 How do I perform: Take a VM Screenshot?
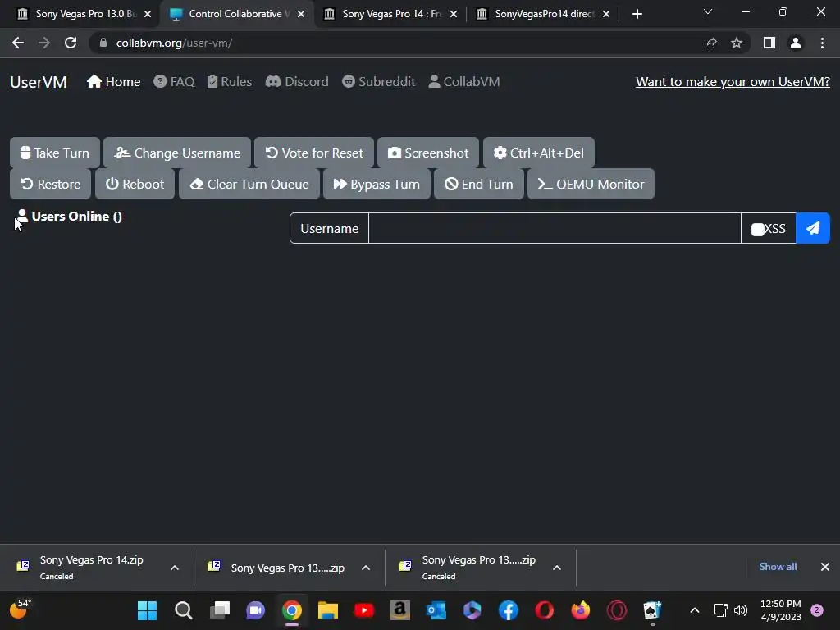[x=428, y=153]
